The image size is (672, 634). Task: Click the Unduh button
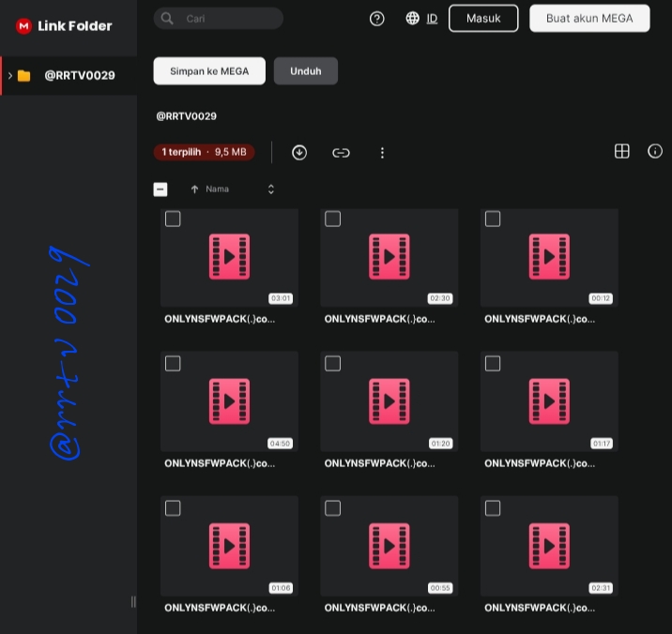[306, 71]
